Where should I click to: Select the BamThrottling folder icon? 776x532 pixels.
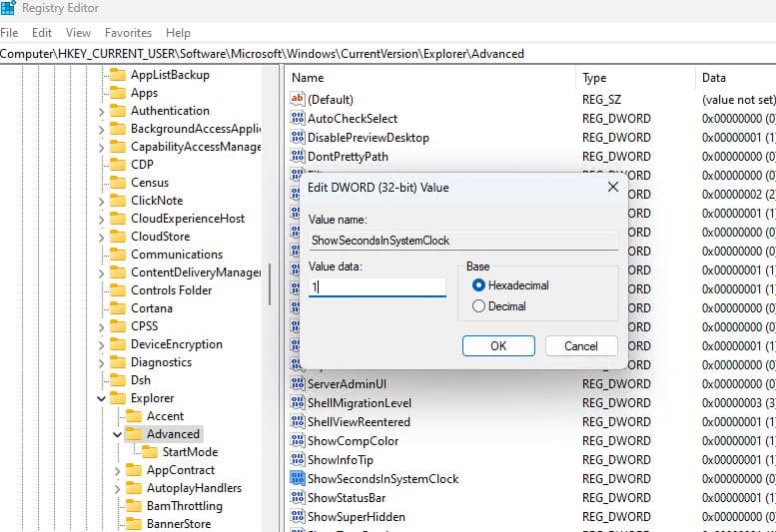click(x=134, y=506)
